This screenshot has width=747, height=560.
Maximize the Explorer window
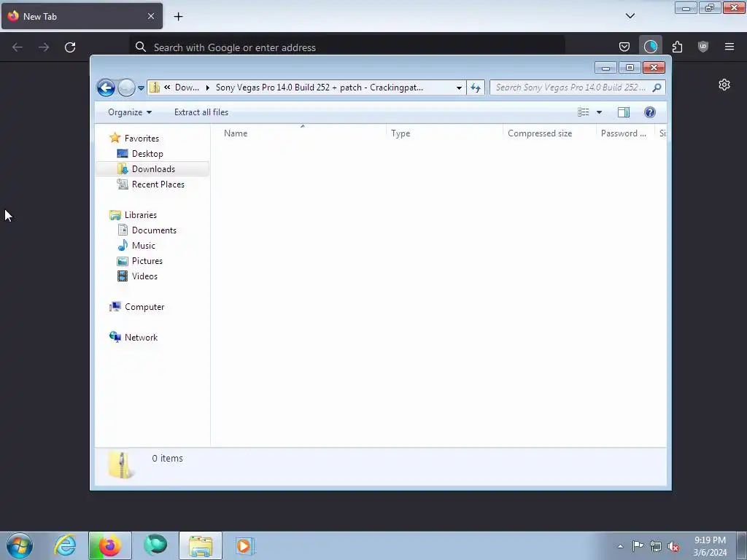(630, 68)
